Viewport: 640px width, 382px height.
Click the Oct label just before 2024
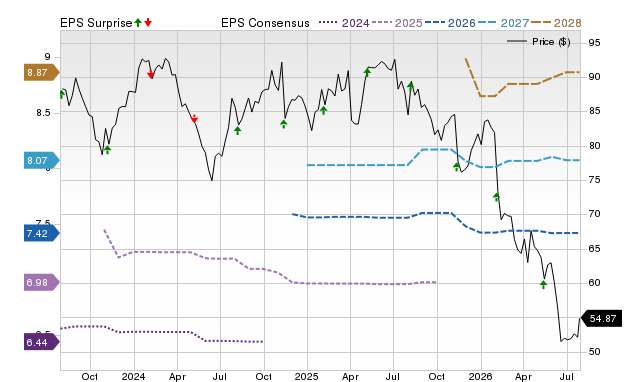click(x=89, y=376)
